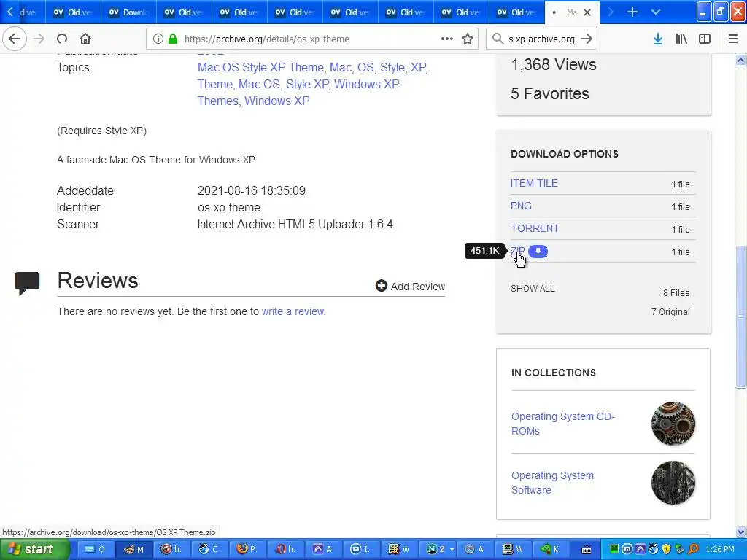
Task: Bookmark this page with the star icon
Action: click(468, 39)
